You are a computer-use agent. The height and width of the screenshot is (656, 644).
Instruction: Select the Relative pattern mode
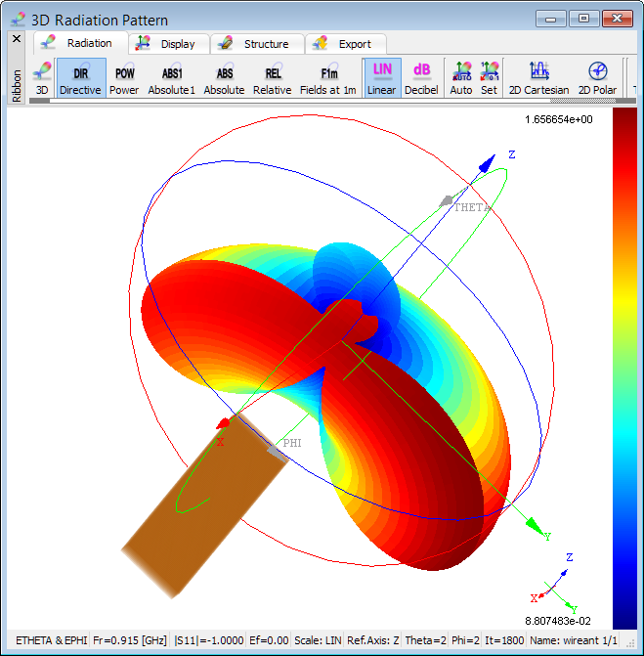tap(273, 78)
